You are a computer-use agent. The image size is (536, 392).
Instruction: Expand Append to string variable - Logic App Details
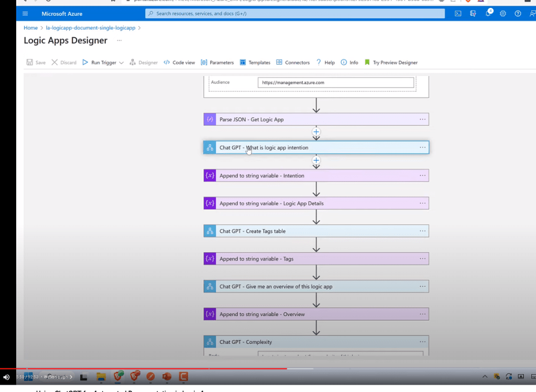(x=316, y=203)
